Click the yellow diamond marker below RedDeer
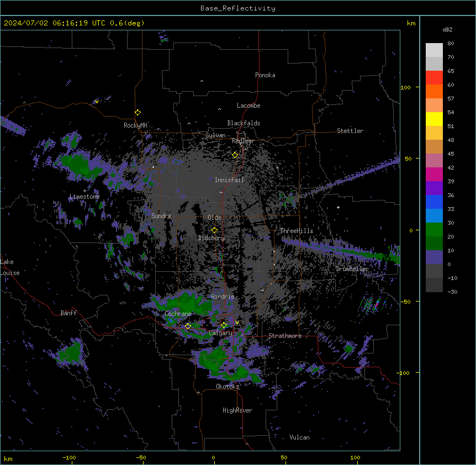This screenshot has width=476, height=465. [235, 155]
